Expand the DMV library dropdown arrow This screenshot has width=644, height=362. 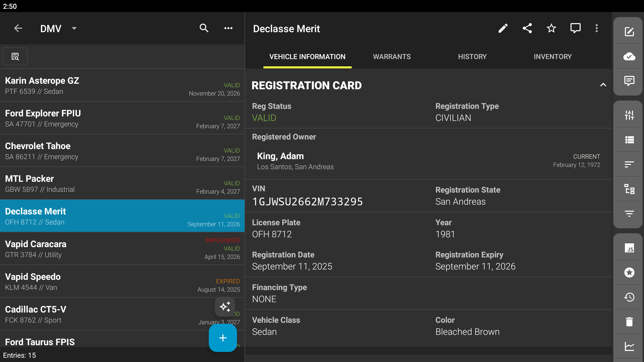(x=74, y=28)
